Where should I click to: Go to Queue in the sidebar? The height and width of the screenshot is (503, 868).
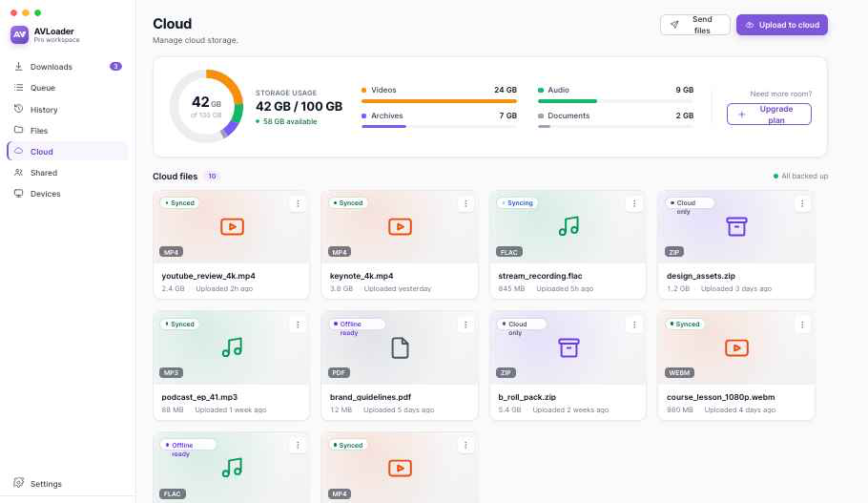(68, 88)
